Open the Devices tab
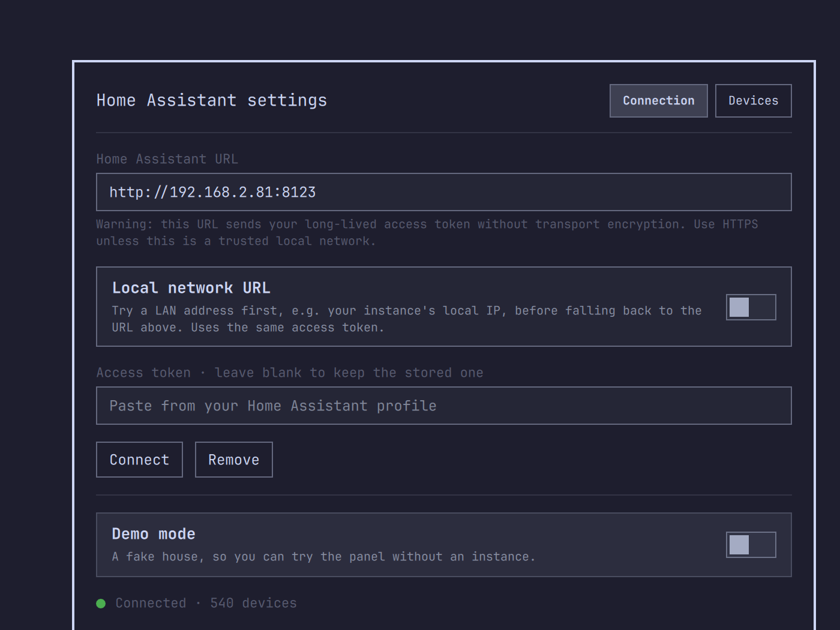The image size is (840, 630). pos(754,101)
